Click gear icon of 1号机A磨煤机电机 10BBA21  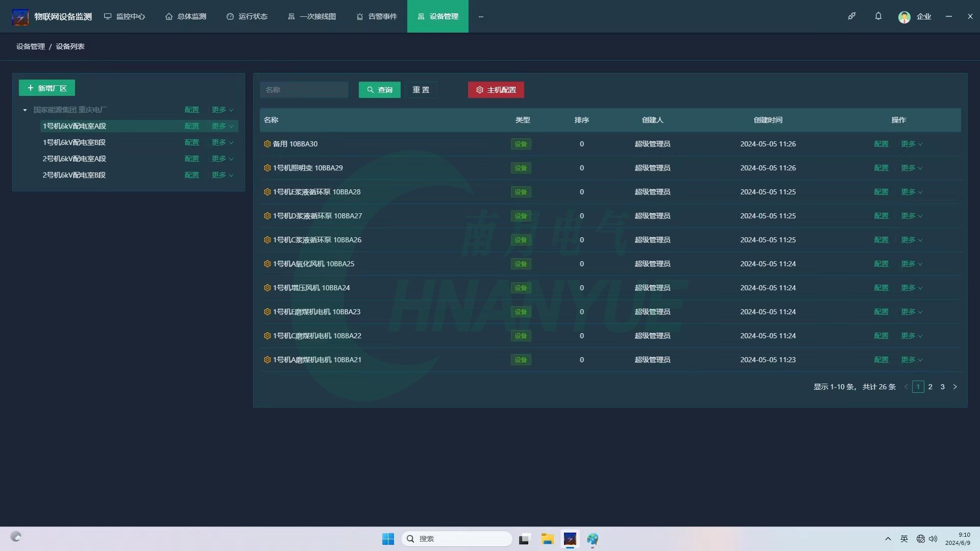point(267,360)
